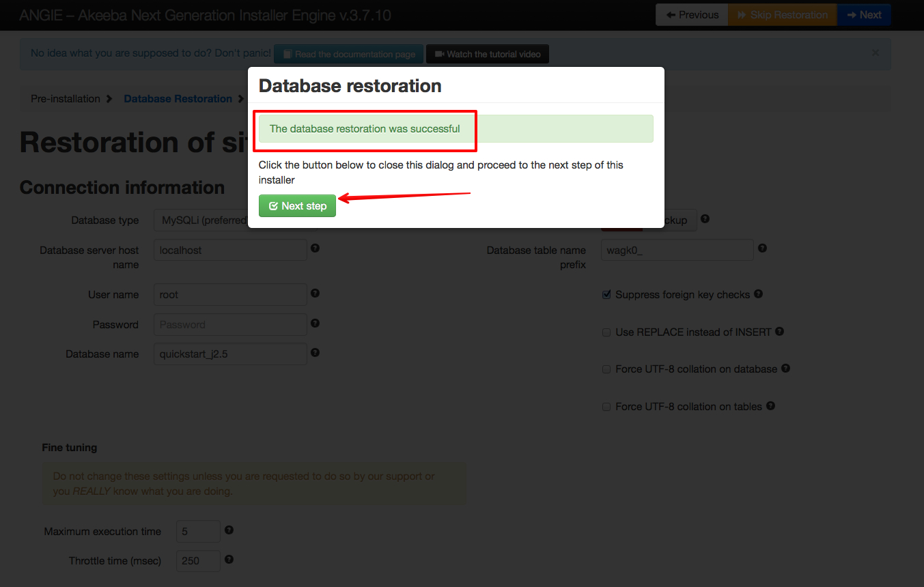Image resolution: width=924 pixels, height=587 pixels.
Task: Show help for Database server host name
Action: coord(315,248)
